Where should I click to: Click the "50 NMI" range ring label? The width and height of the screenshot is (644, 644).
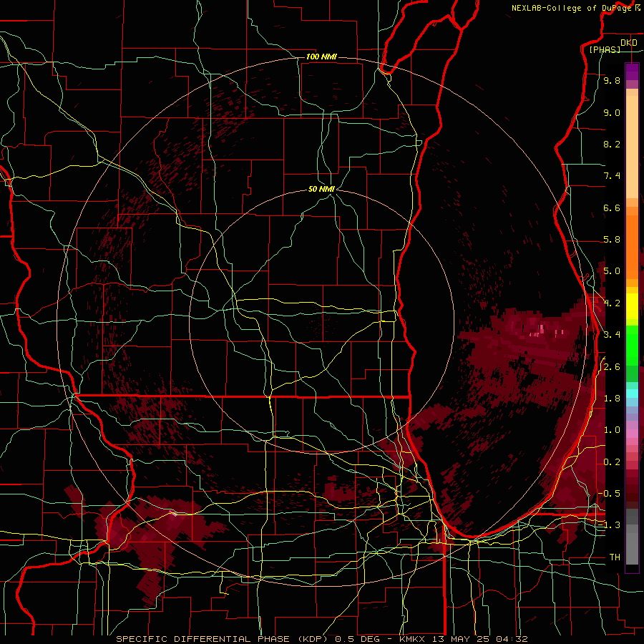[x=321, y=189]
